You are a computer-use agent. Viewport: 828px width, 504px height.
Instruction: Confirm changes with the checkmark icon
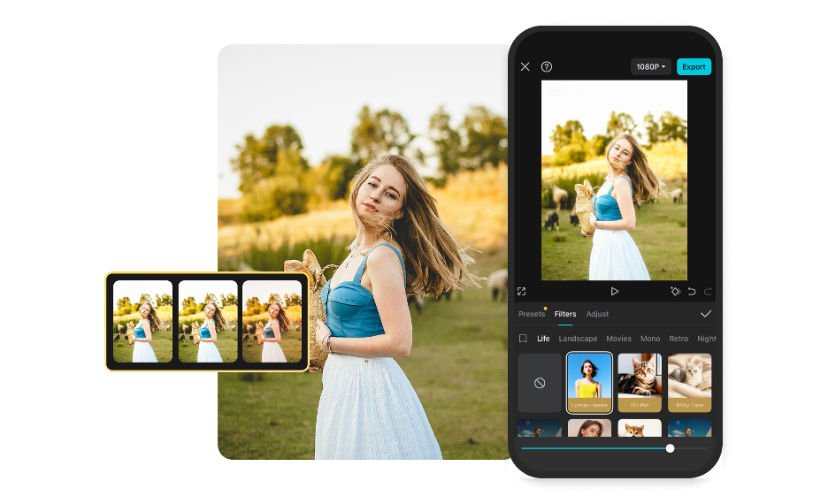[705, 314]
